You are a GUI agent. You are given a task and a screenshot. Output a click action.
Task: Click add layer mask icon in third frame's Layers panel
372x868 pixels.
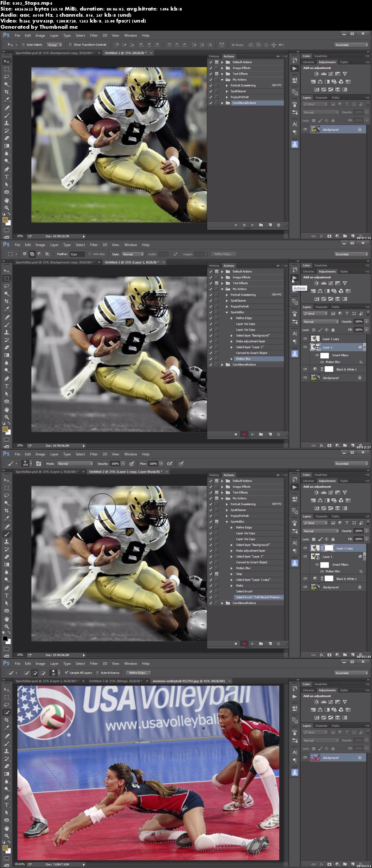tap(329, 655)
